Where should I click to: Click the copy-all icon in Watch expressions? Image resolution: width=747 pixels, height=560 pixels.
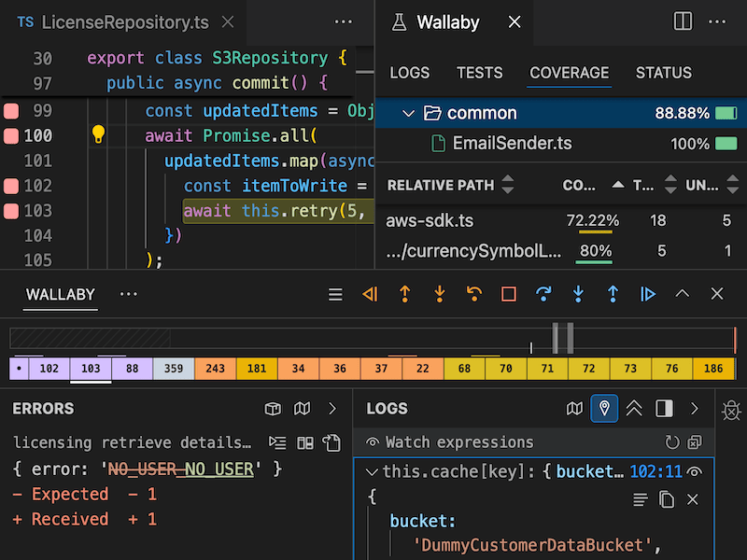pyautogui.click(x=695, y=442)
